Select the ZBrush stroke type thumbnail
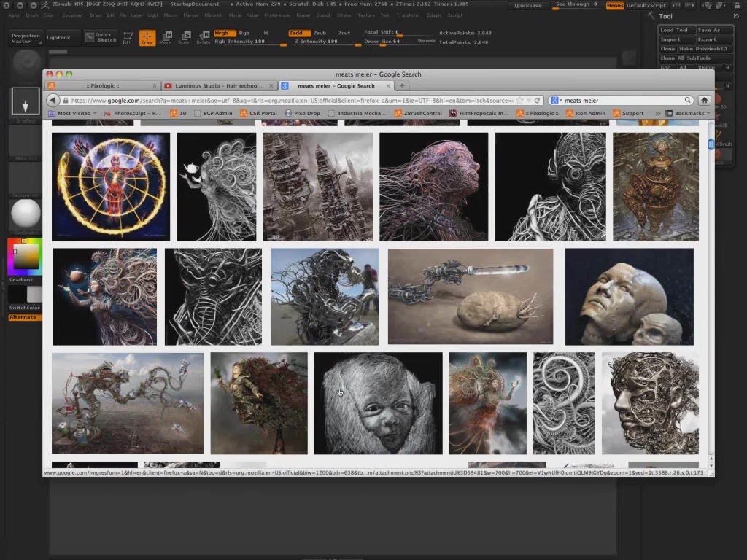747x560 pixels. coord(26,101)
